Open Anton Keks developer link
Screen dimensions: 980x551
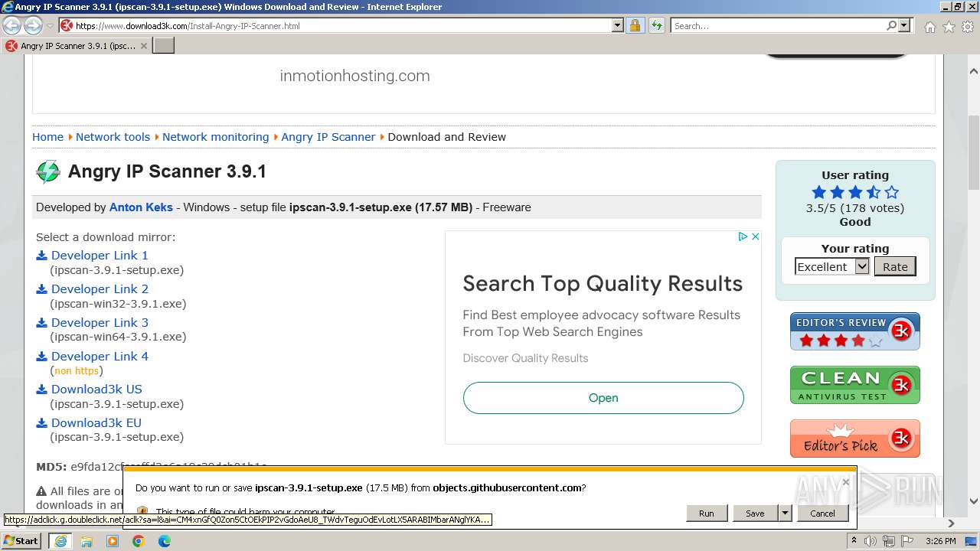point(141,207)
